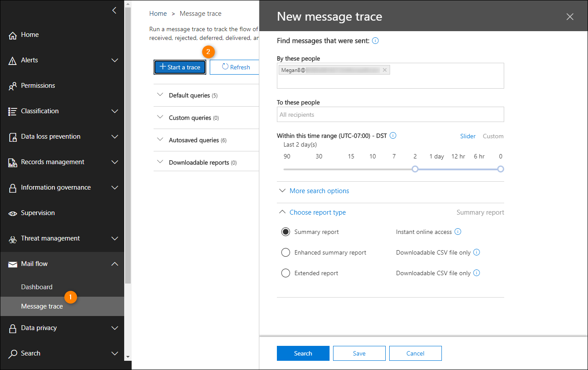Click the info icon beside the time range label

[x=393, y=135]
